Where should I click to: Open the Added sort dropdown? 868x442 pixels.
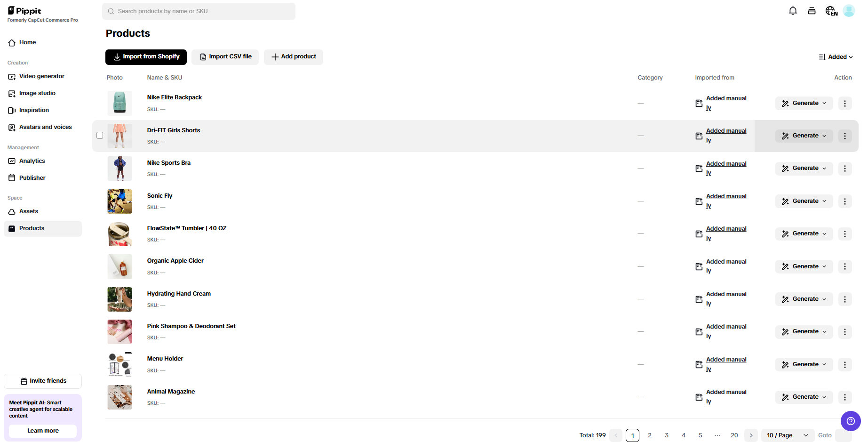tap(836, 56)
